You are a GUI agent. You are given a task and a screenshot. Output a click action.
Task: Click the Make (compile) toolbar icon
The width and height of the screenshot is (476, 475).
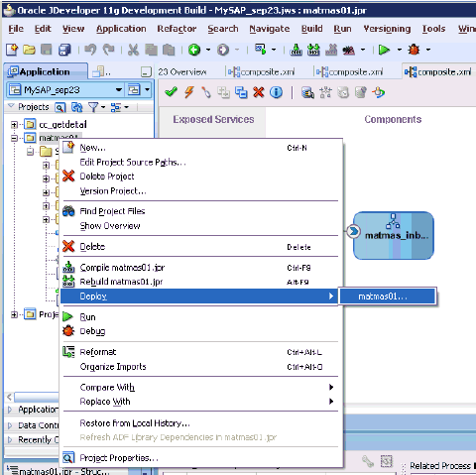(296, 50)
